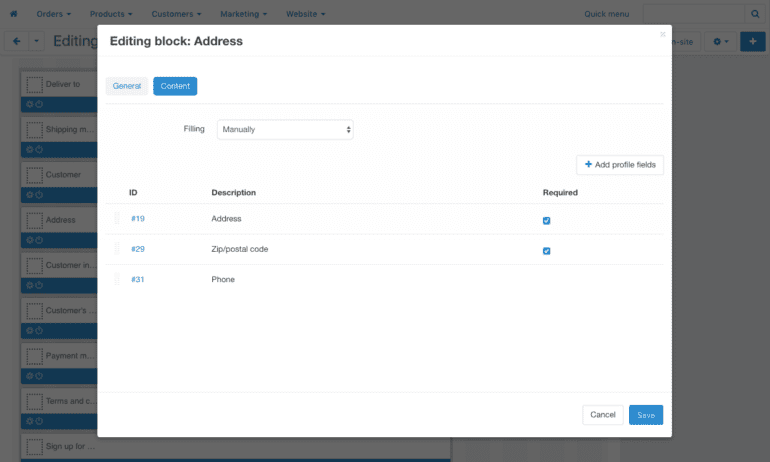770x462 pixels.
Task: Expand the Marketing menu
Action: pos(244,14)
